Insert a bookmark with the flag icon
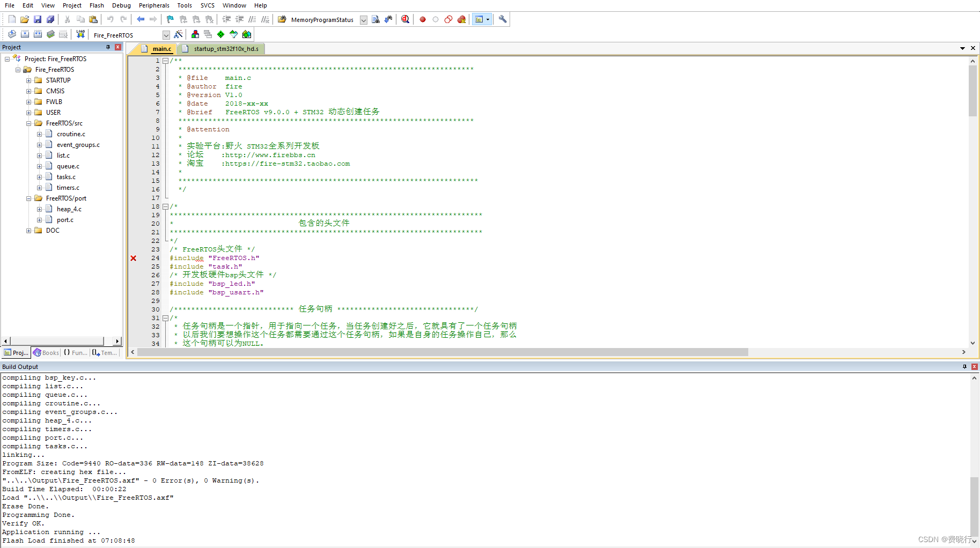 pyautogui.click(x=170, y=19)
